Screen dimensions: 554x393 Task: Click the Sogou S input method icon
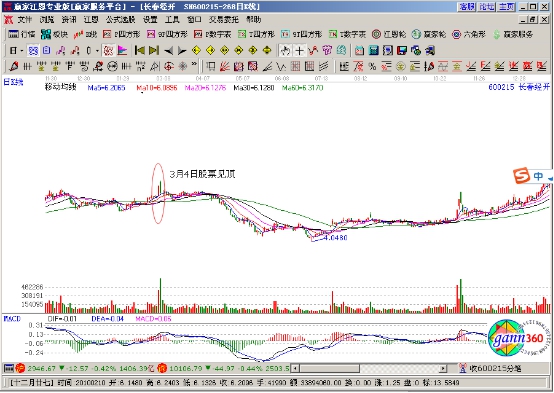click(521, 176)
